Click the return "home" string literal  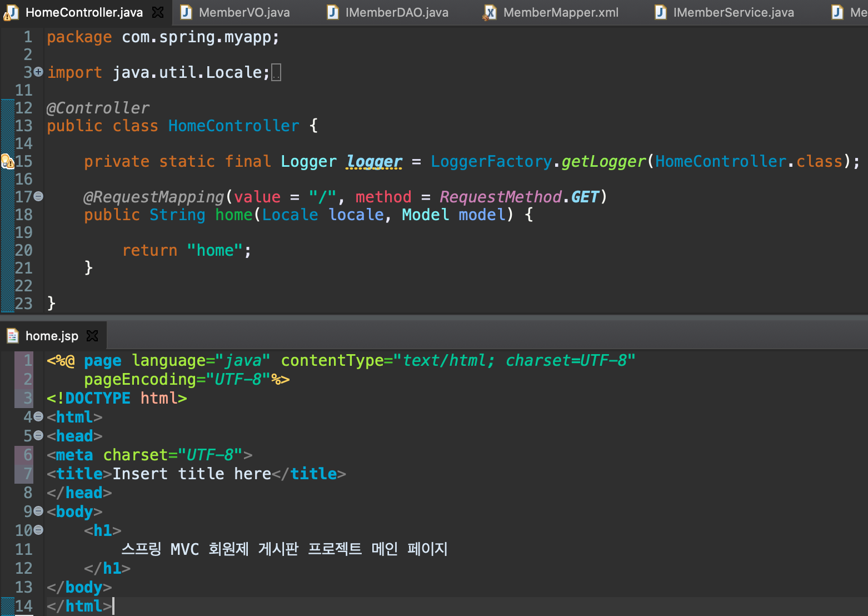tap(214, 250)
